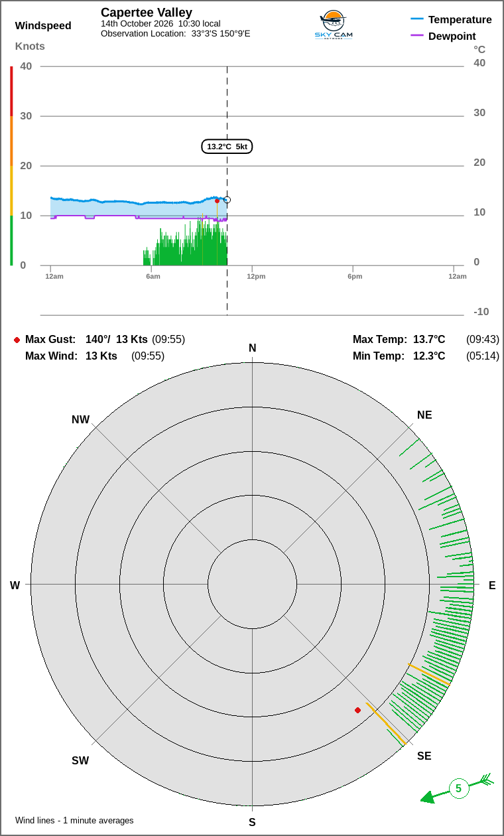Click the Observation Location coordinates text
504x836 pixels.
176,33
